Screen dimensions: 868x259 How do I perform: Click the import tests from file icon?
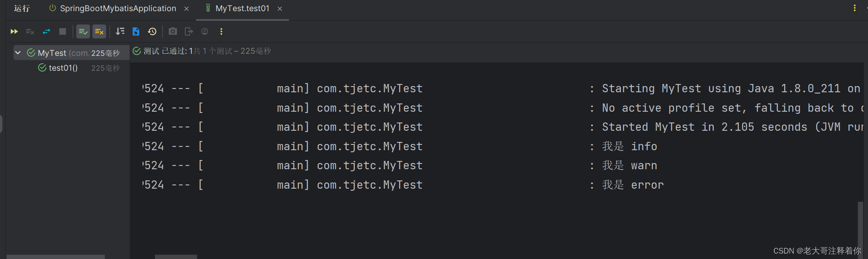pos(136,31)
